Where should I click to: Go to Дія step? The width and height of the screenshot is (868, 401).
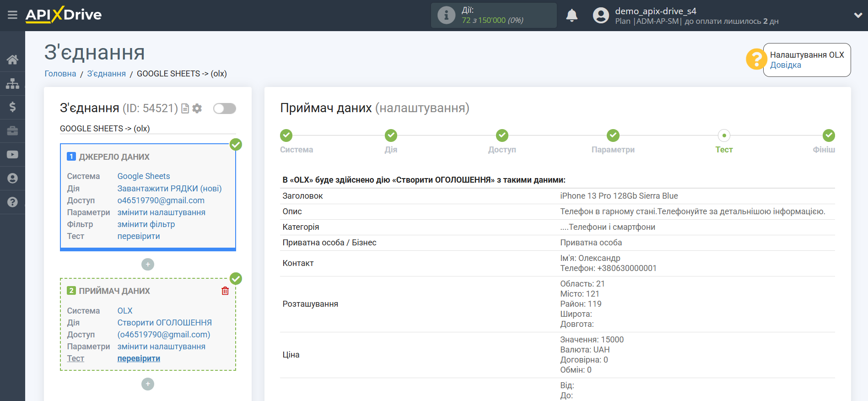point(391,135)
